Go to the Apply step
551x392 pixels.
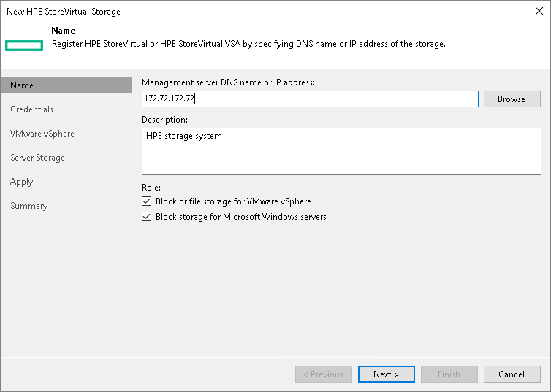pyautogui.click(x=22, y=182)
